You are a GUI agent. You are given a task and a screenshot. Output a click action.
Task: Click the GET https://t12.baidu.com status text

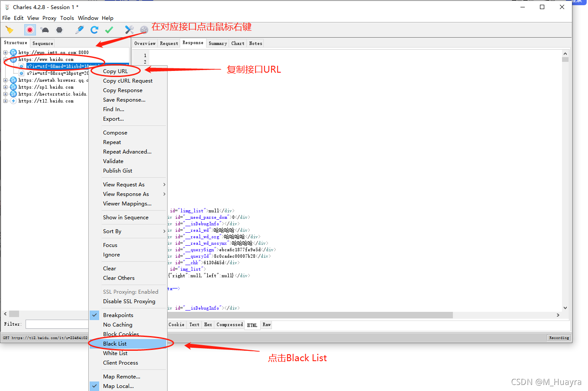pos(45,338)
